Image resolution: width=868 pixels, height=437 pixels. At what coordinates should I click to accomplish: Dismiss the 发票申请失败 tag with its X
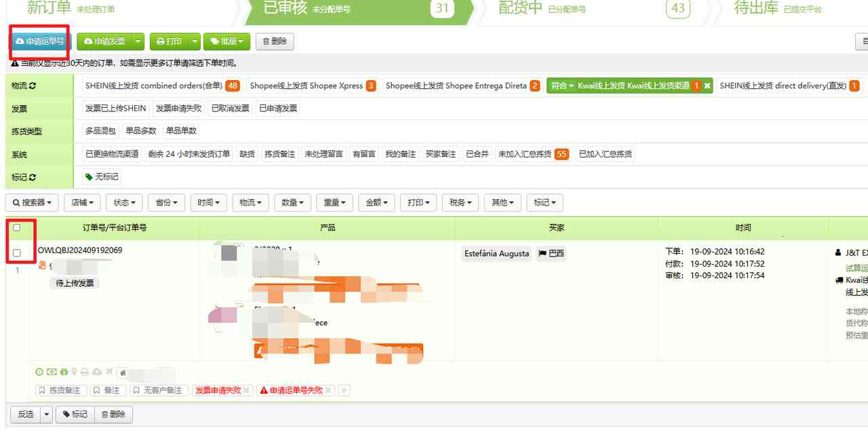click(x=246, y=391)
